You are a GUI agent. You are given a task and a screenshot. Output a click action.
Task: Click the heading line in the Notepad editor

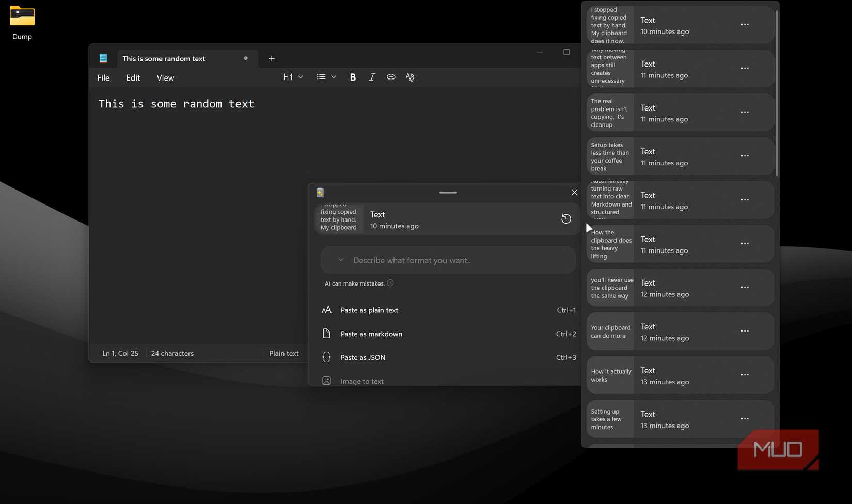pyautogui.click(x=177, y=104)
